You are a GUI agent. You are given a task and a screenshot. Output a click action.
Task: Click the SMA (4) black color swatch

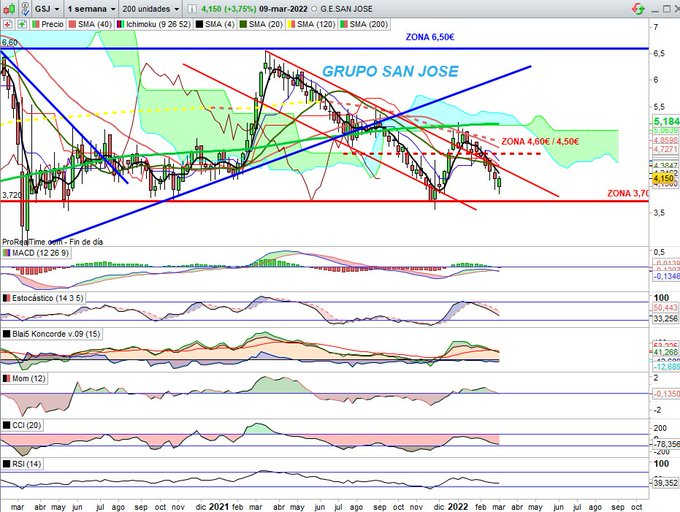pos(199,24)
